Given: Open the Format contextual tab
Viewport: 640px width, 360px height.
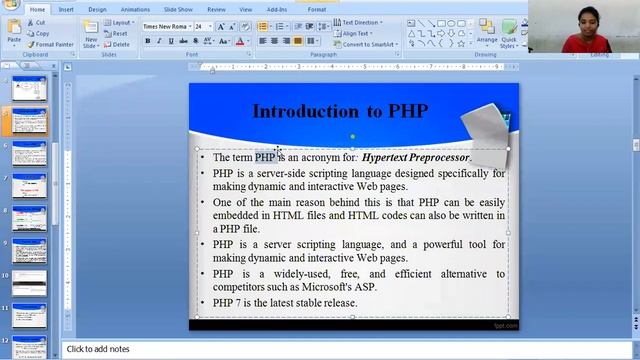Looking at the screenshot, I should pyautogui.click(x=317, y=9).
